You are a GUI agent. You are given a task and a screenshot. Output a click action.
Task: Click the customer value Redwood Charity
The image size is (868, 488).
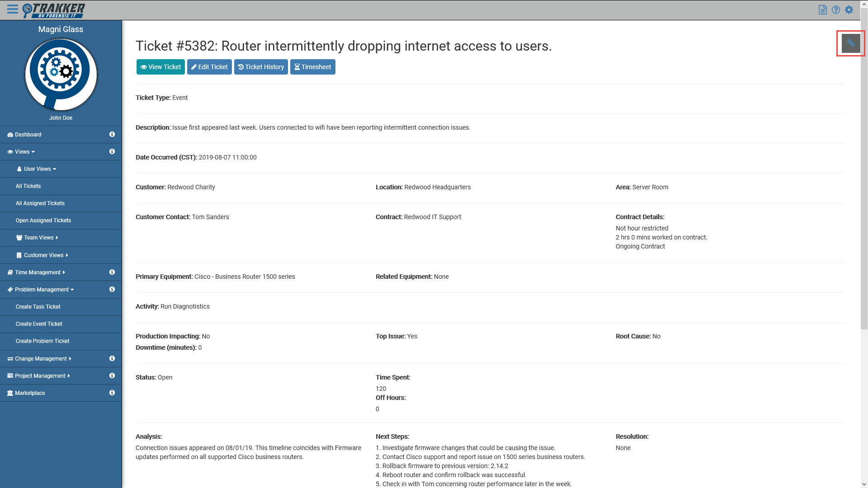191,187
